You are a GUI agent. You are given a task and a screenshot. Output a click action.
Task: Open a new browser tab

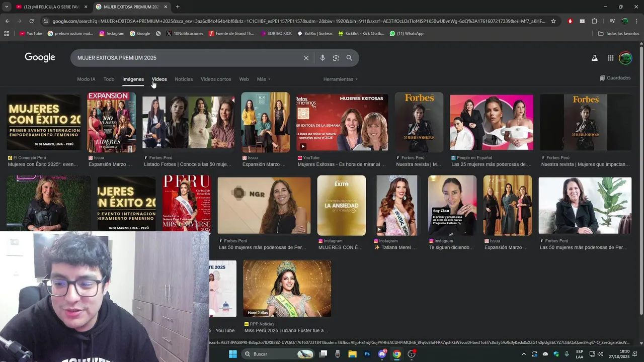[x=178, y=7]
